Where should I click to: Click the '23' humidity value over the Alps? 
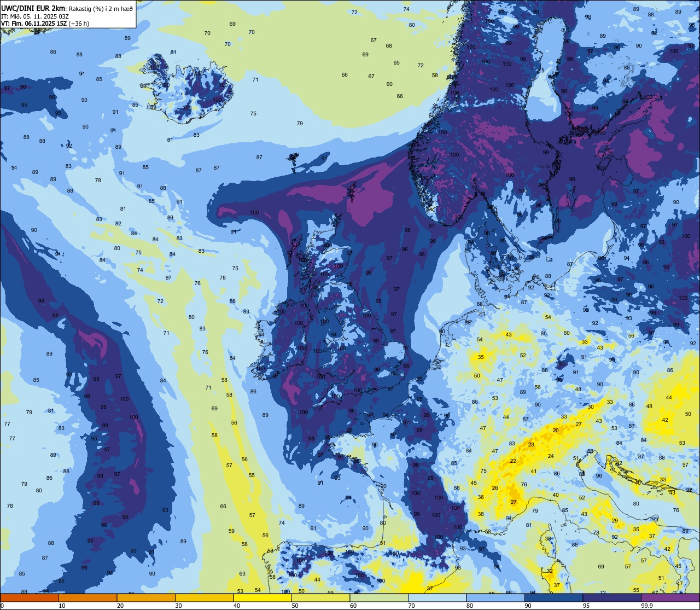tap(531, 445)
